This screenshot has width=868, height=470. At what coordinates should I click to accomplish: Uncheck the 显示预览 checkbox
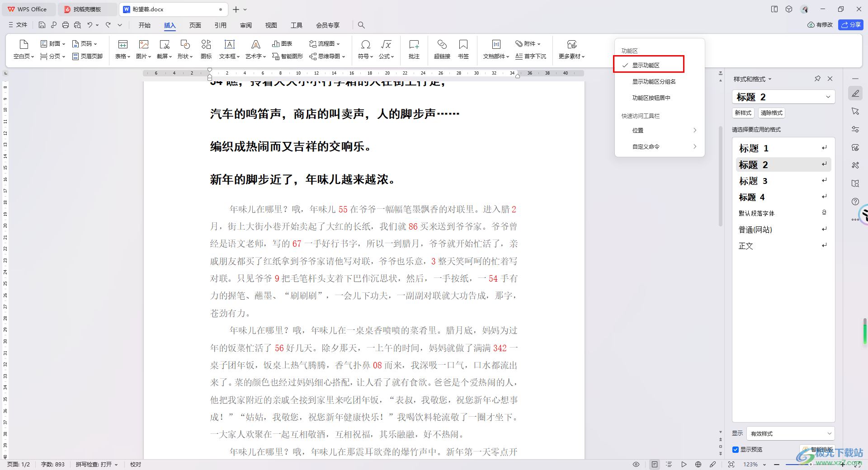[x=736, y=450]
